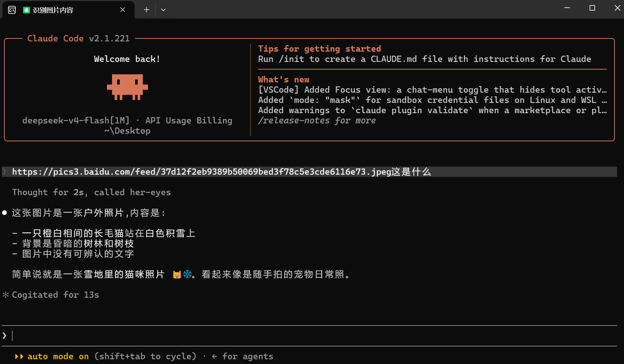
Task: Click the line '这张图片是一张户外照片,内容是:'
Action: click(x=89, y=213)
